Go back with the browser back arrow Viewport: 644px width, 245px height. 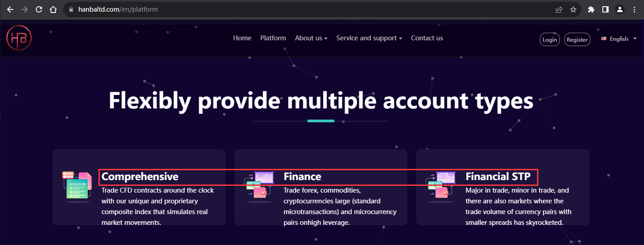[x=10, y=9]
